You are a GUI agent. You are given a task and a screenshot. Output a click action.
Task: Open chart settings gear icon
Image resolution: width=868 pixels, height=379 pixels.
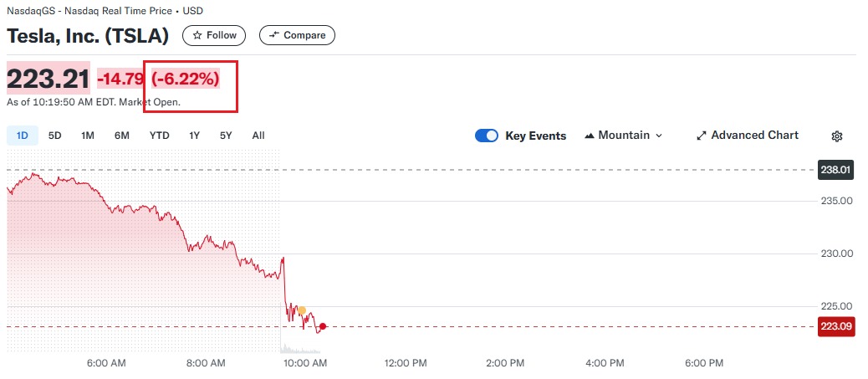click(837, 136)
